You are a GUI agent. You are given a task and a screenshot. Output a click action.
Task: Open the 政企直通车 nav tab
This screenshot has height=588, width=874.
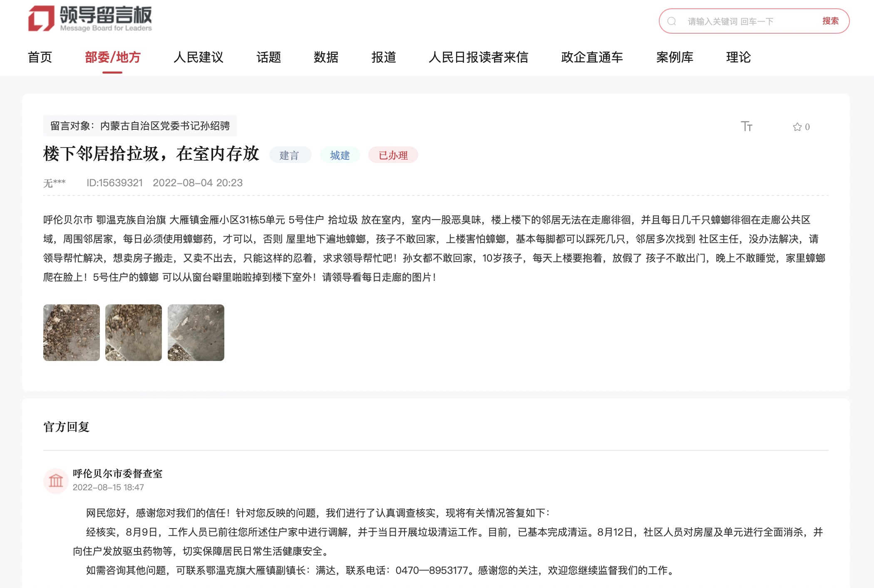592,57
